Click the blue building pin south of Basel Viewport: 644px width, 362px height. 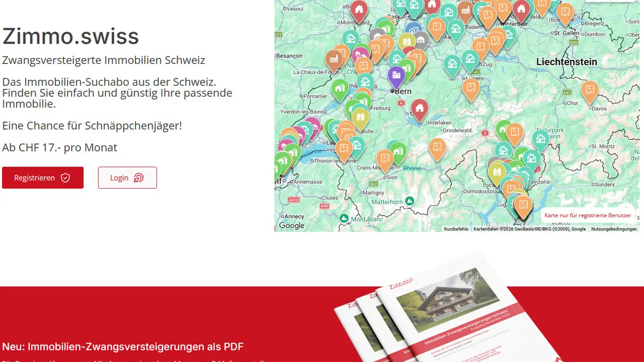(414, 31)
